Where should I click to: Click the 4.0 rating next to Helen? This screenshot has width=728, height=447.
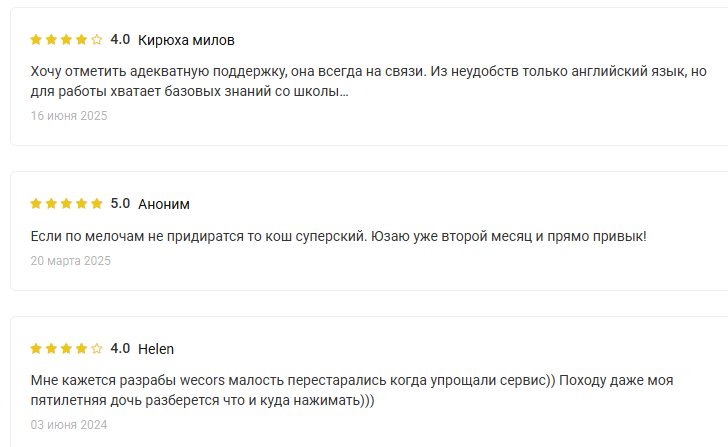(x=120, y=349)
